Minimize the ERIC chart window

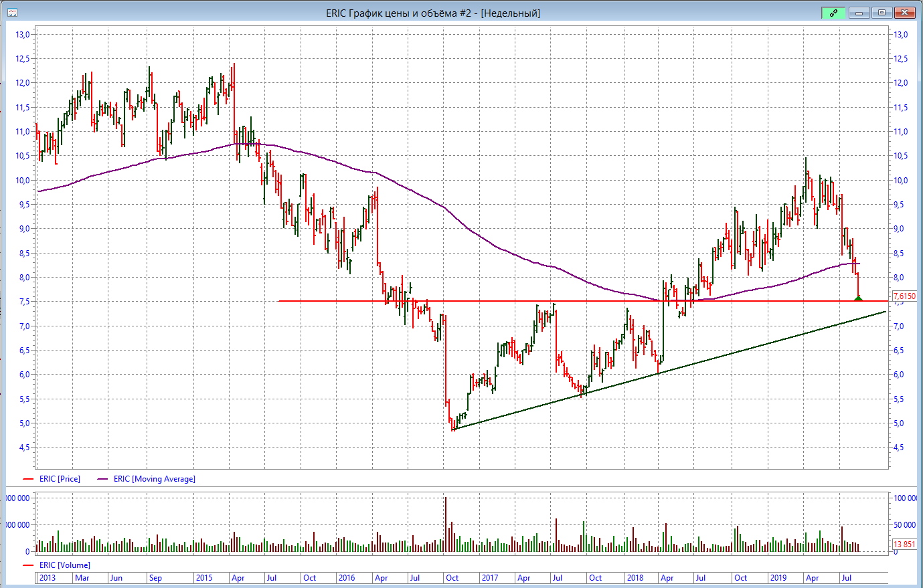pos(858,13)
